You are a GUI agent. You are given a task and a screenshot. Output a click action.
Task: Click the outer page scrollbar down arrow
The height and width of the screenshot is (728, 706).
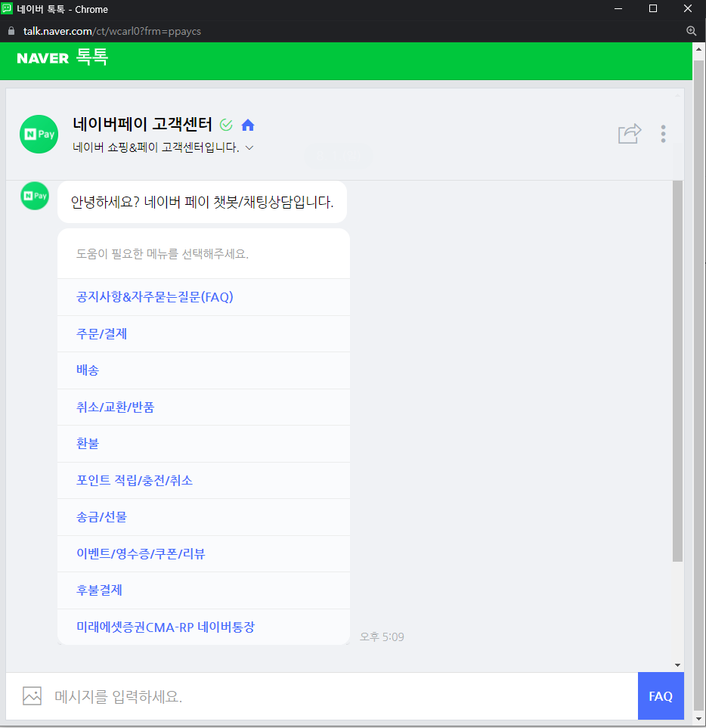(698, 719)
